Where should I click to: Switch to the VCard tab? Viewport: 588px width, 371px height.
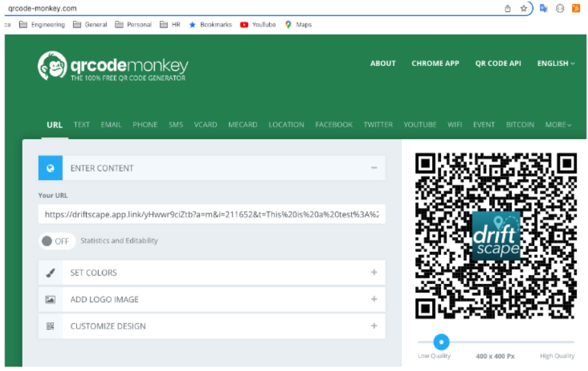[205, 125]
